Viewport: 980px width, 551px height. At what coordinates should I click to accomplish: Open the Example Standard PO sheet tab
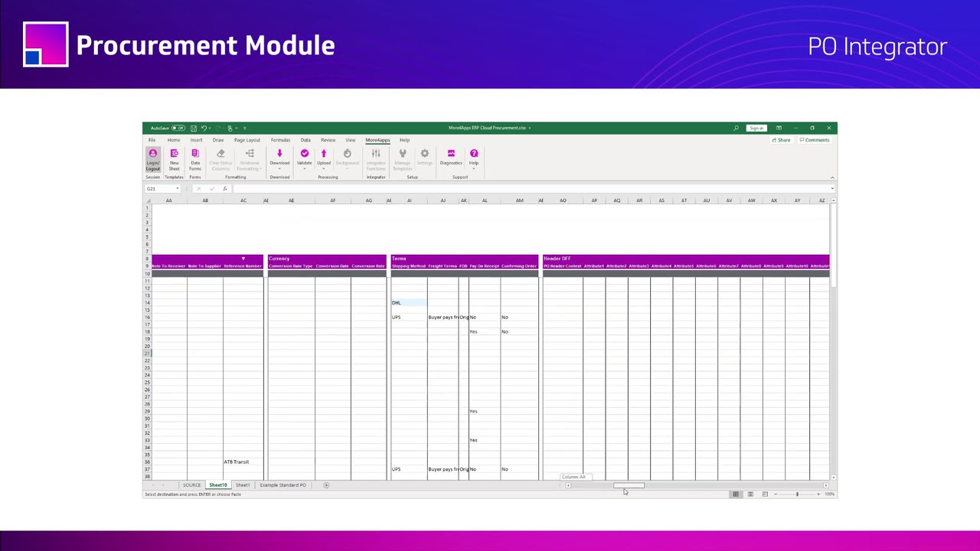pos(283,485)
